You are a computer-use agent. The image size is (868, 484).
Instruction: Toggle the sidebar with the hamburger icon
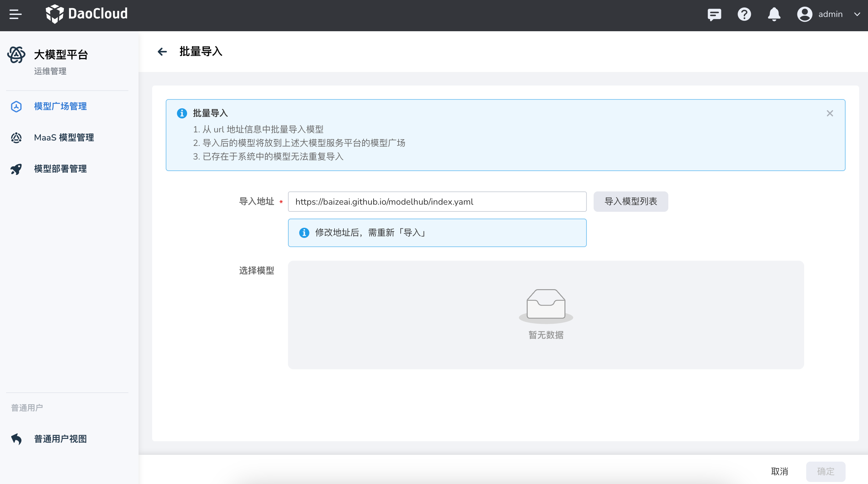15,14
